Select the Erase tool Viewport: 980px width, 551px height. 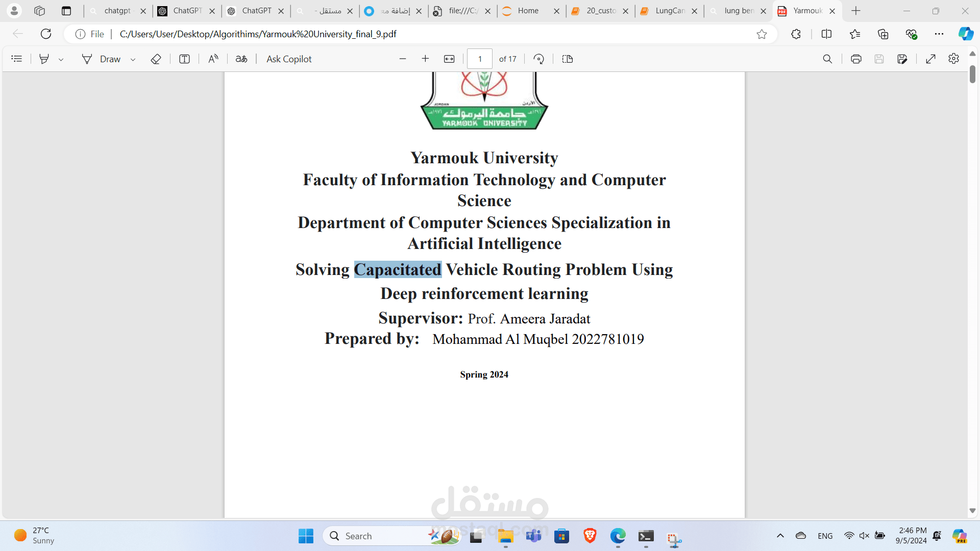pos(156,59)
